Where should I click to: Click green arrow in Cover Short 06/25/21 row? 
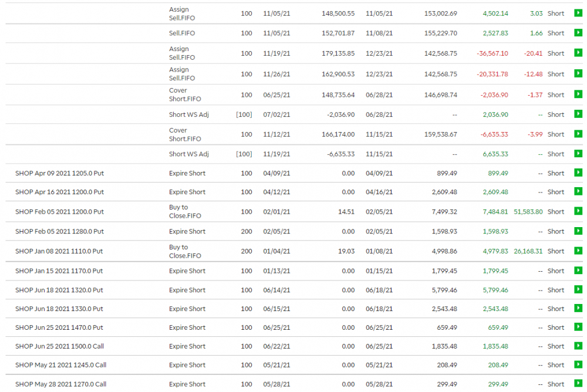pyautogui.click(x=578, y=94)
